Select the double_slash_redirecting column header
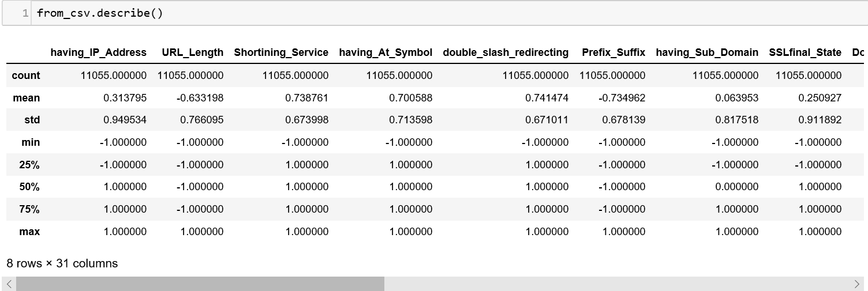The image size is (868, 291). 506,52
